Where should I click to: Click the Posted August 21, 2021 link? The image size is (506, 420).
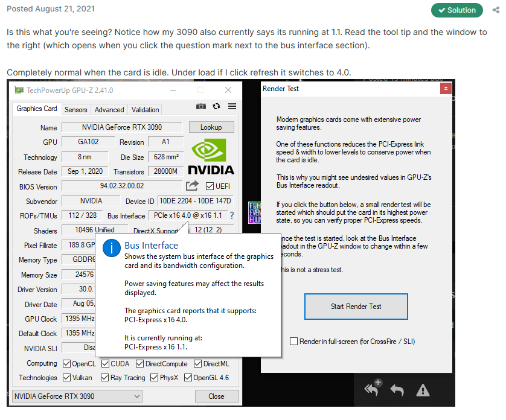[51, 8]
